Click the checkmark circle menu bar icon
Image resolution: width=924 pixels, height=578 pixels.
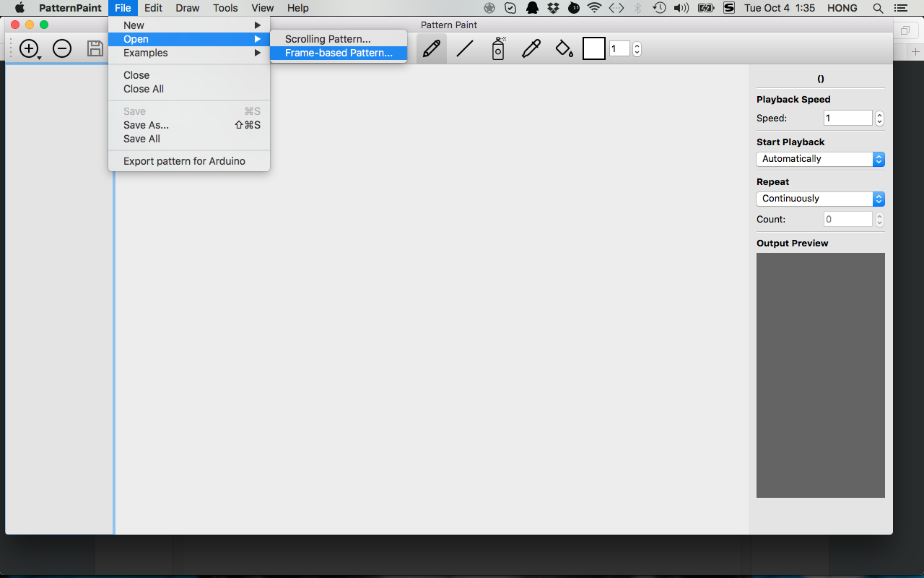click(510, 8)
